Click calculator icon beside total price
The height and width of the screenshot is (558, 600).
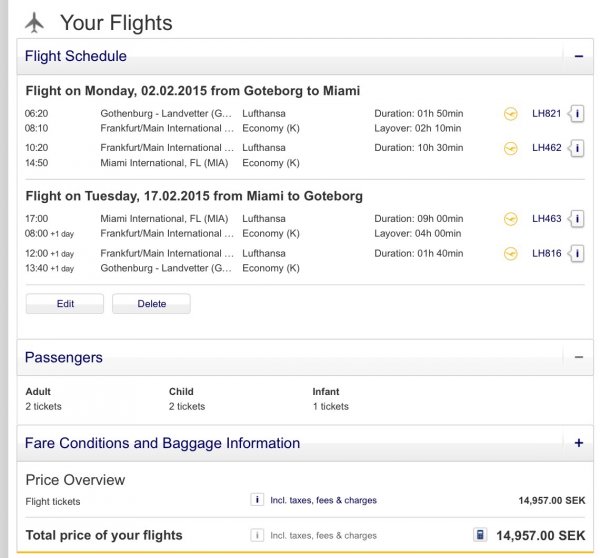480,534
